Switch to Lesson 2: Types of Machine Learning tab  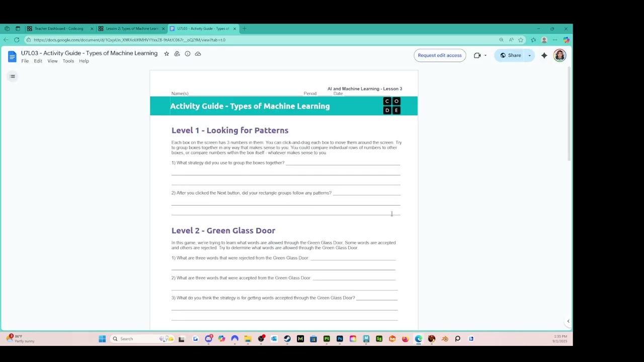pos(132,29)
